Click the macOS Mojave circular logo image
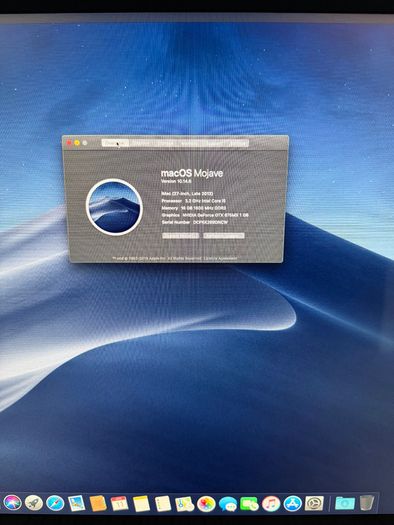The image size is (394, 525). click(114, 207)
